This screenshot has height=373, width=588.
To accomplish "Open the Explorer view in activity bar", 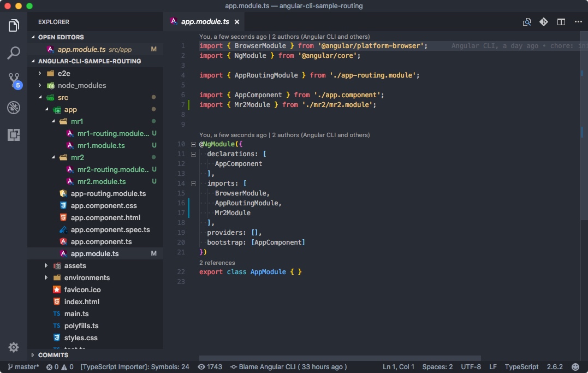I will pyautogui.click(x=14, y=26).
